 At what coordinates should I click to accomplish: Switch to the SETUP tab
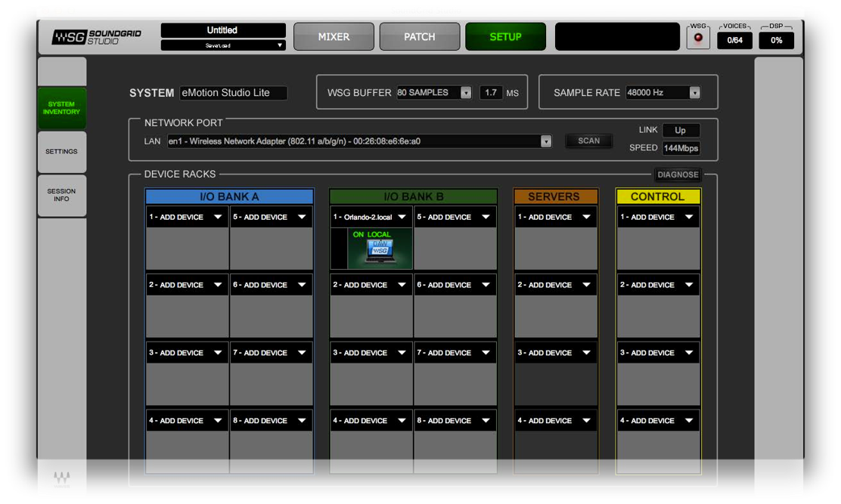[505, 36]
